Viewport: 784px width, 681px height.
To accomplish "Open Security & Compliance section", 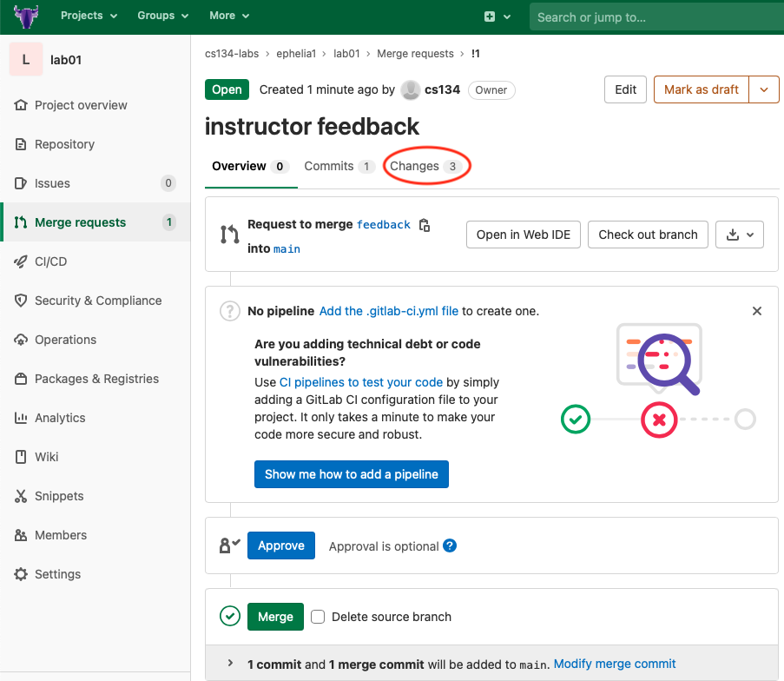I will point(95,301).
